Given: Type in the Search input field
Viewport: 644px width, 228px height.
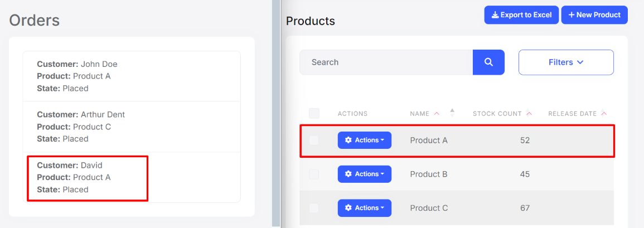Looking at the screenshot, I should [x=386, y=62].
